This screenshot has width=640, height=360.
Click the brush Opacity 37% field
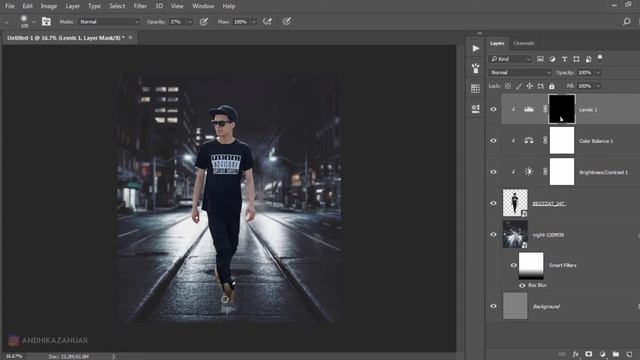[x=177, y=22]
